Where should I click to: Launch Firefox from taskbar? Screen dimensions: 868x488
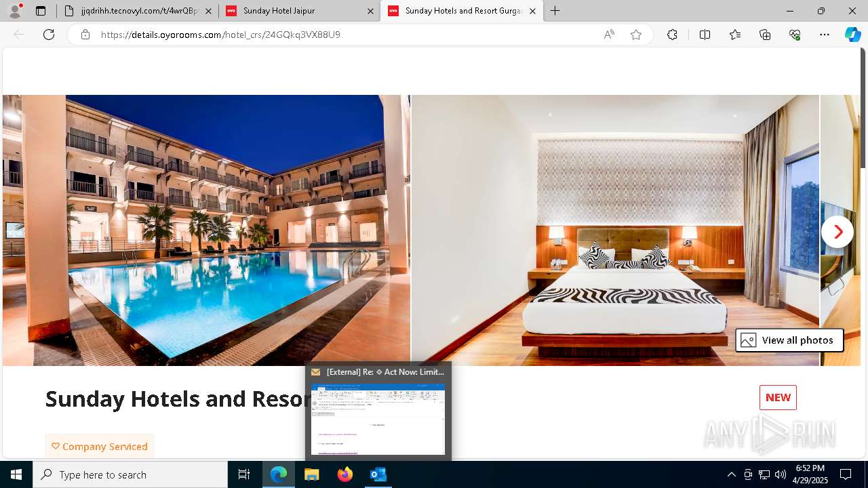(344, 474)
